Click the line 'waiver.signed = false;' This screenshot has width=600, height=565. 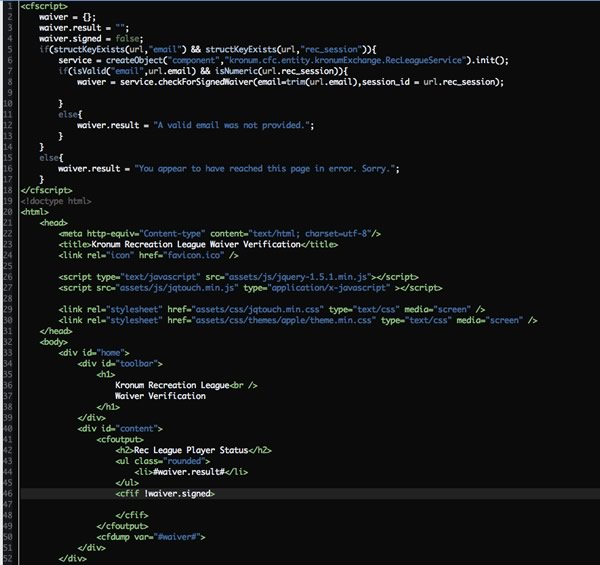(x=91, y=39)
